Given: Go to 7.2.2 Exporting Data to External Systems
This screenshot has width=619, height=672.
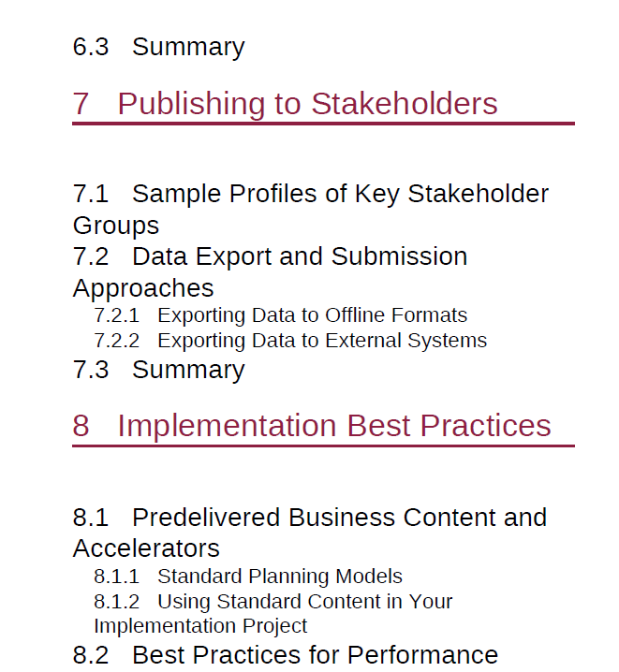Looking at the screenshot, I should point(290,341).
